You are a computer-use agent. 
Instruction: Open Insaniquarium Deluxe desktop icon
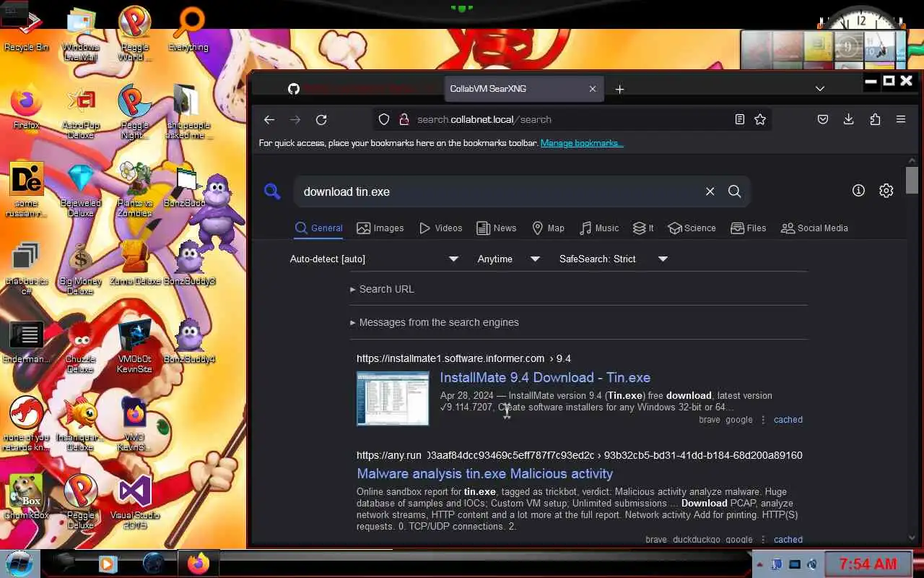80,425
